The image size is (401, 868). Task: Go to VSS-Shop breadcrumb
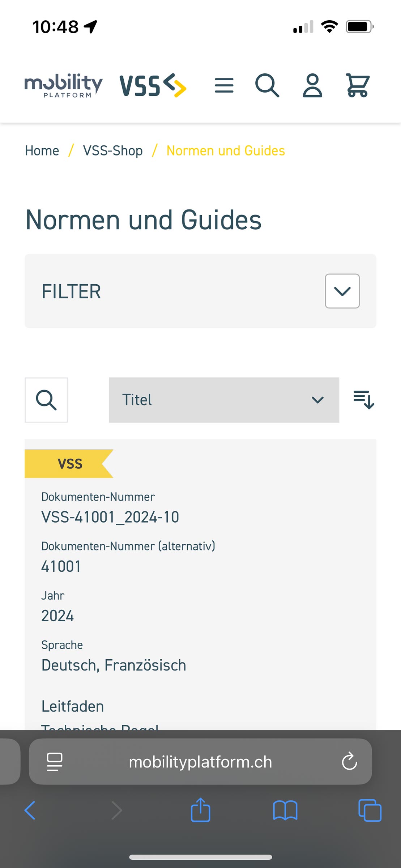coord(113,150)
